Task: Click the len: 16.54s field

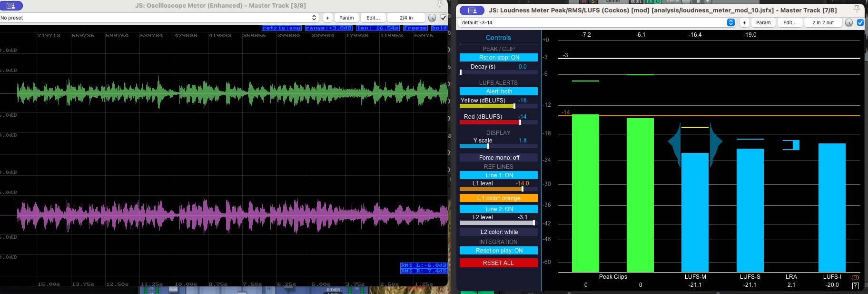Action: tap(378, 28)
